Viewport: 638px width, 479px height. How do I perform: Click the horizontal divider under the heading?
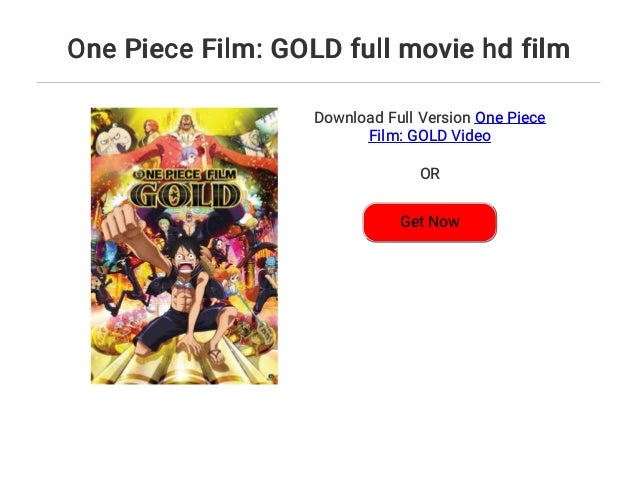[319, 82]
